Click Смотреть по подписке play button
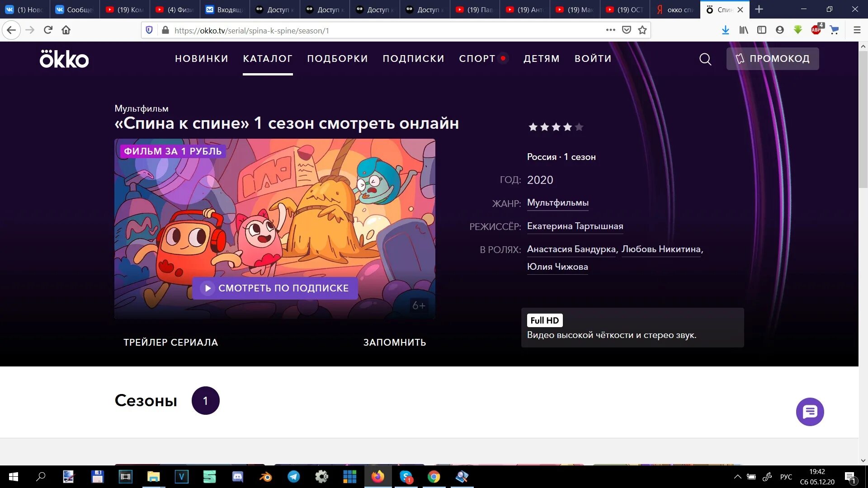Image resolution: width=868 pixels, height=488 pixels. 275,288
